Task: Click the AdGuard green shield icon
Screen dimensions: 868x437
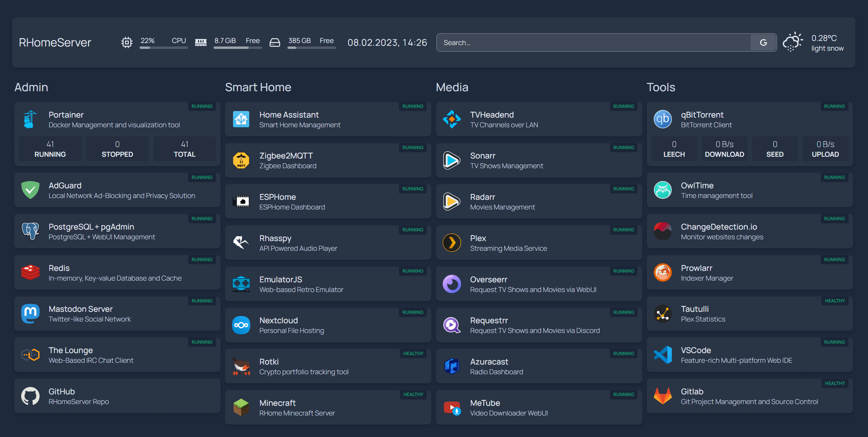Action: point(30,190)
